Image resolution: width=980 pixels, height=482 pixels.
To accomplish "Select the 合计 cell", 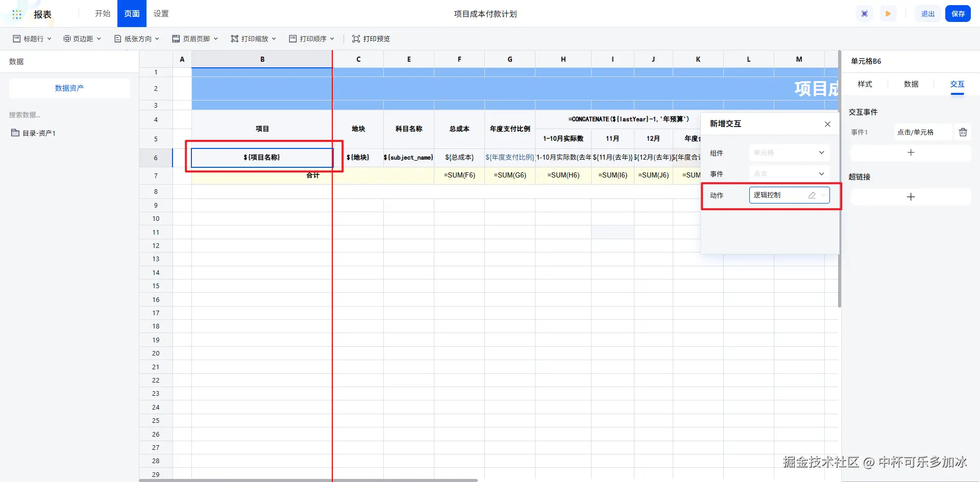I will click(x=313, y=175).
